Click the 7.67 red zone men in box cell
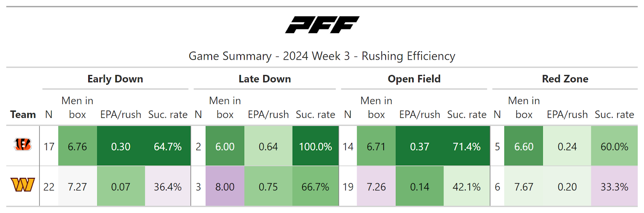Image resolution: width=644 pixels, height=213 pixels. point(524,187)
